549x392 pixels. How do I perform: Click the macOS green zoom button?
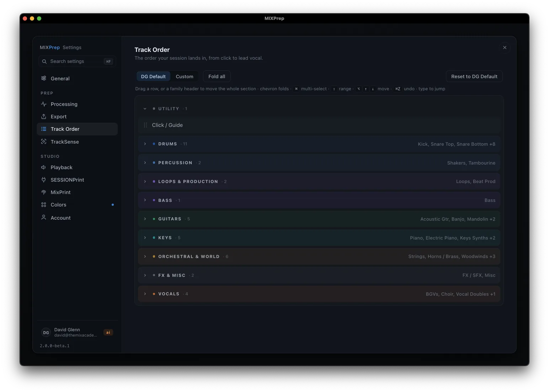coord(39,18)
